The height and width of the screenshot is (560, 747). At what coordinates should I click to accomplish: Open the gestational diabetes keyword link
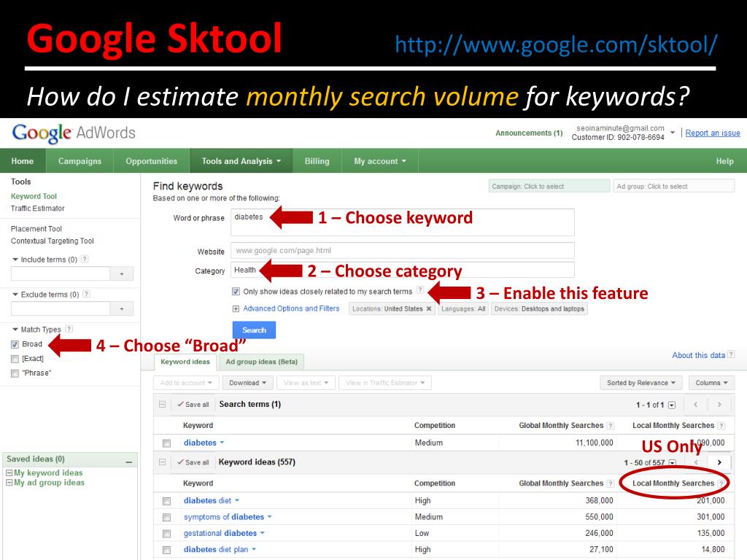click(x=220, y=533)
